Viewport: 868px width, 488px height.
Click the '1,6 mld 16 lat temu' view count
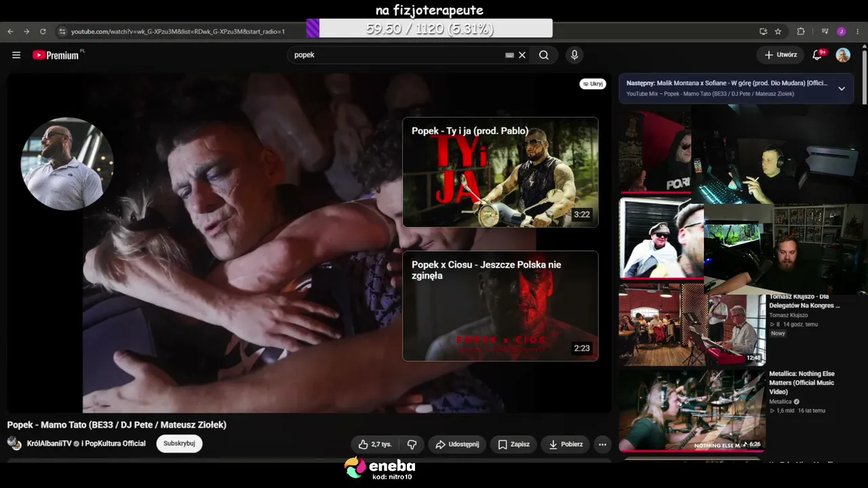pos(797,411)
